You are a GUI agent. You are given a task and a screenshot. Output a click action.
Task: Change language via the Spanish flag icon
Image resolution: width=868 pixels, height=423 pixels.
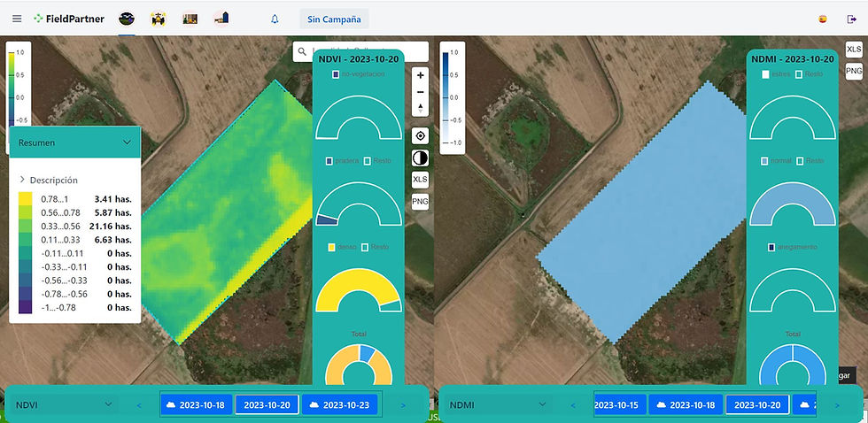823,19
